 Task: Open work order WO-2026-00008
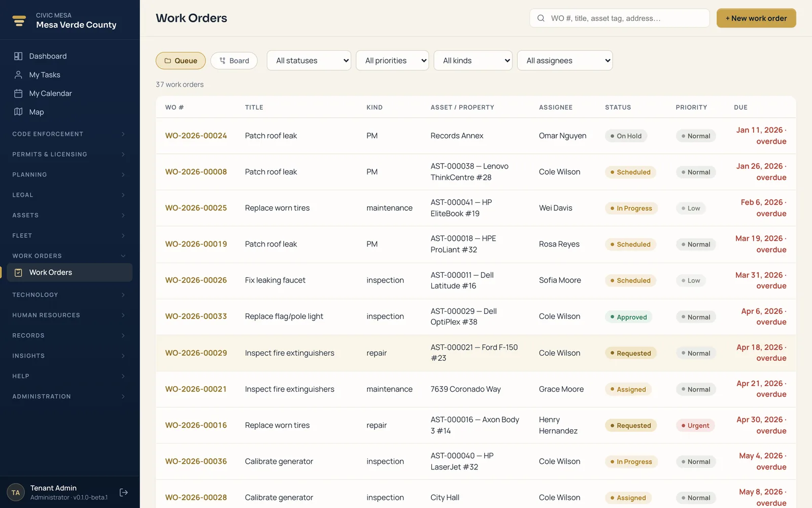[196, 172]
